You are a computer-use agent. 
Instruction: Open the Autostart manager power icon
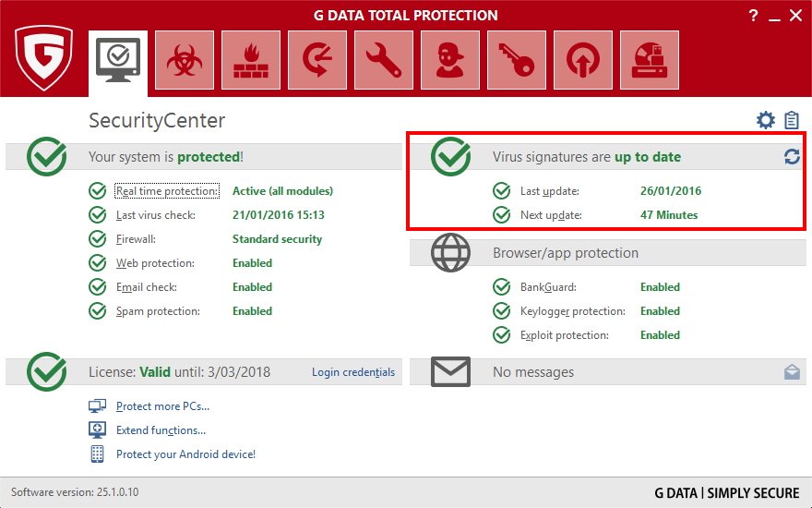click(583, 60)
